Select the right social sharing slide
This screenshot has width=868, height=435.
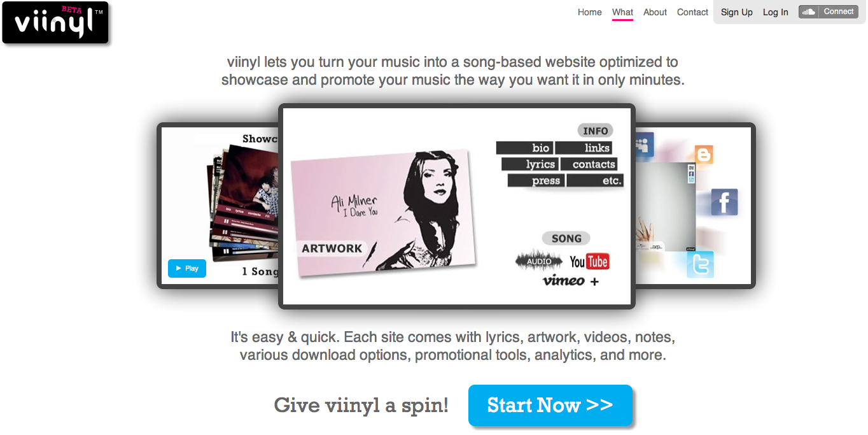(695, 205)
